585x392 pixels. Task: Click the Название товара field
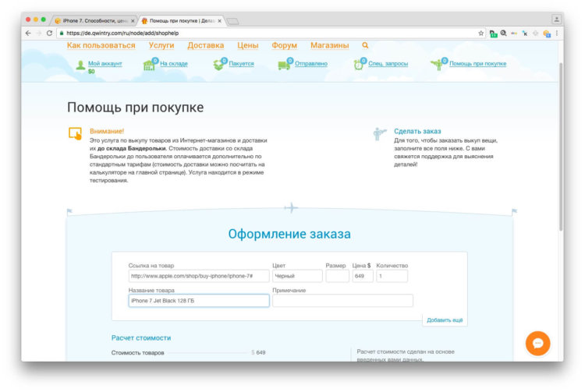(x=199, y=301)
